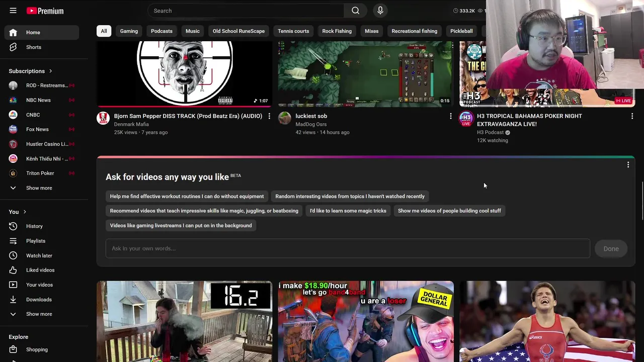The height and width of the screenshot is (362, 644).
Task: Select the Rock Fishing chip
Action: [337, 31]
